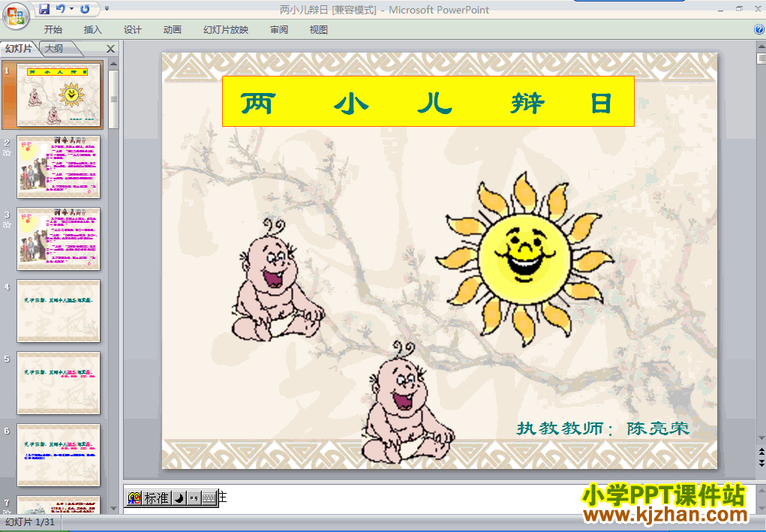
Task: Open the 插入 ribbon tab
Action: pos(93,30)
